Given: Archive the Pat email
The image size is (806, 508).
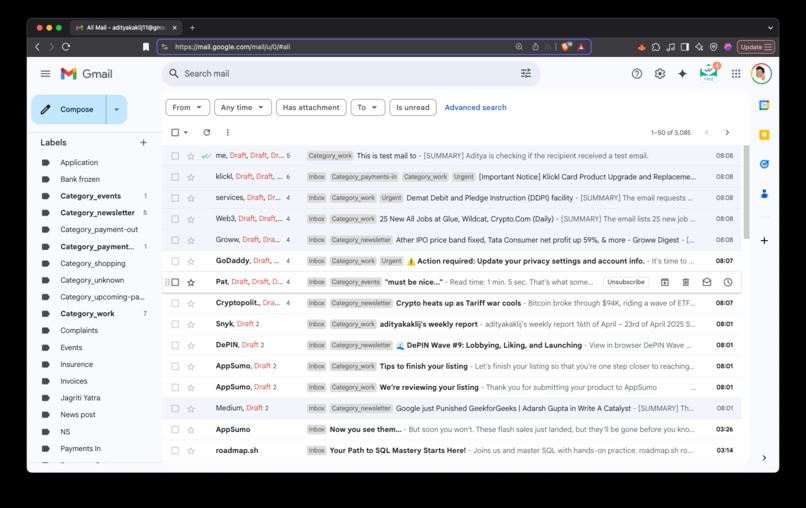Looking at the screenshot, I should [x=665, y=282].
